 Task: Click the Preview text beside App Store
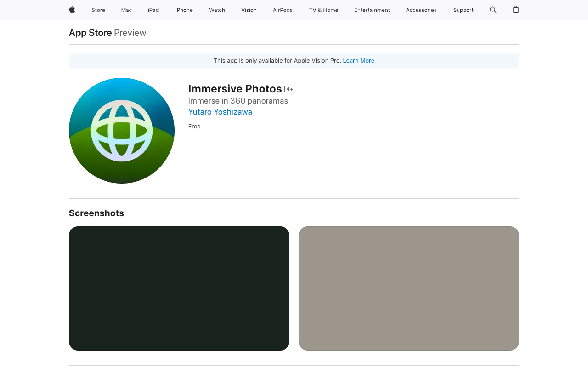pyautogui.click(x=130, y=33)
